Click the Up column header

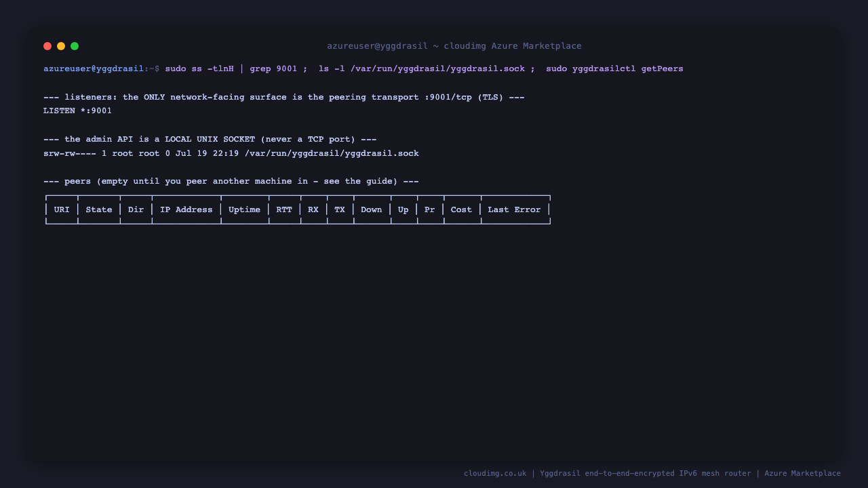tap(403, 209)
